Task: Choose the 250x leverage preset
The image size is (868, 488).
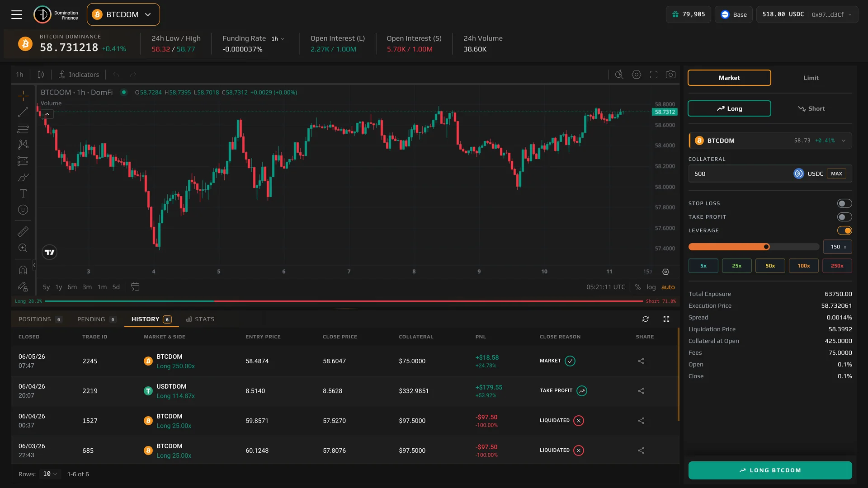Action: tap(837, 266)
